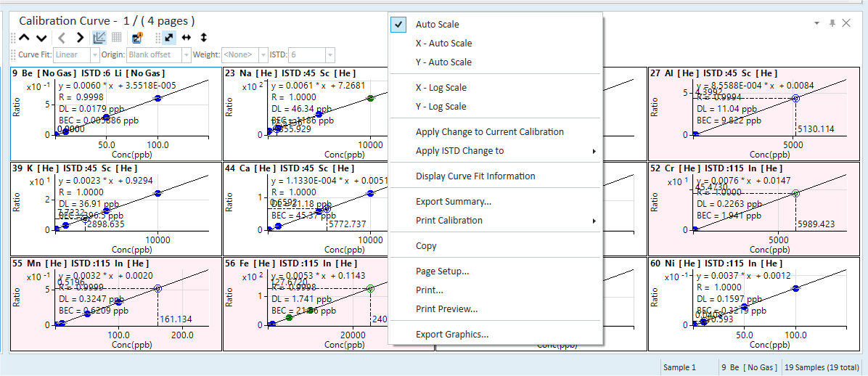Select the 56 Fe calibration graph
The width and height of the screenshot is (868, 376).
point(306,304)
